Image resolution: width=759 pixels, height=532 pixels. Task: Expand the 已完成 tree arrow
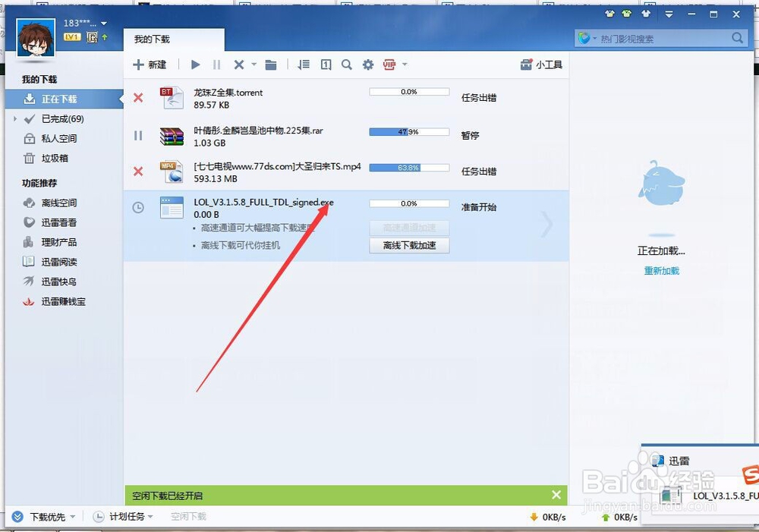pos(15,118)
